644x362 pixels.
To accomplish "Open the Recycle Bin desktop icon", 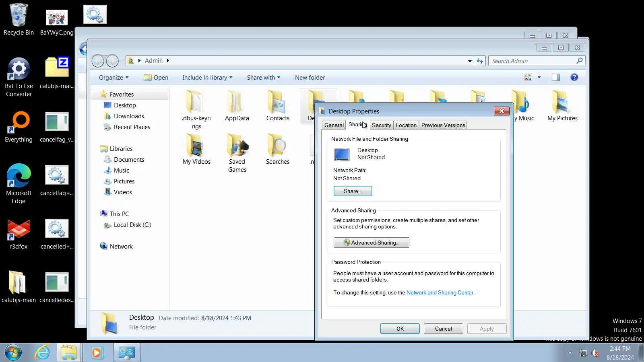I will coord(19,19).
